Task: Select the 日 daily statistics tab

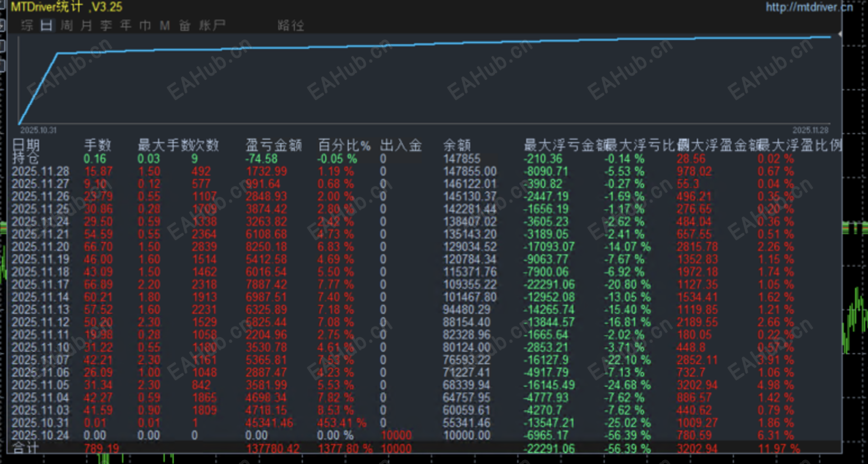Action: tap(47, 26)
